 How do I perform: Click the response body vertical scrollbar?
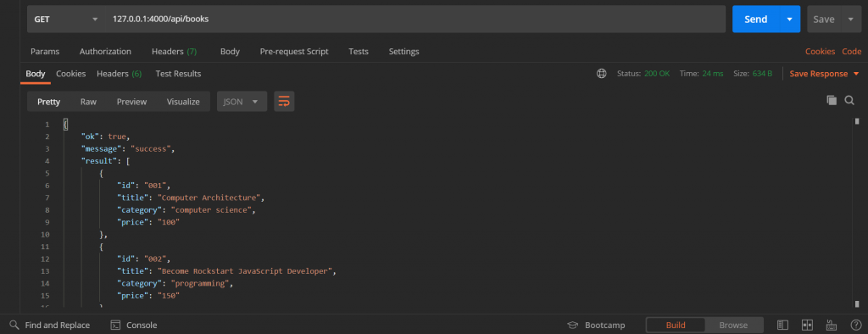(x=857, y=212)
